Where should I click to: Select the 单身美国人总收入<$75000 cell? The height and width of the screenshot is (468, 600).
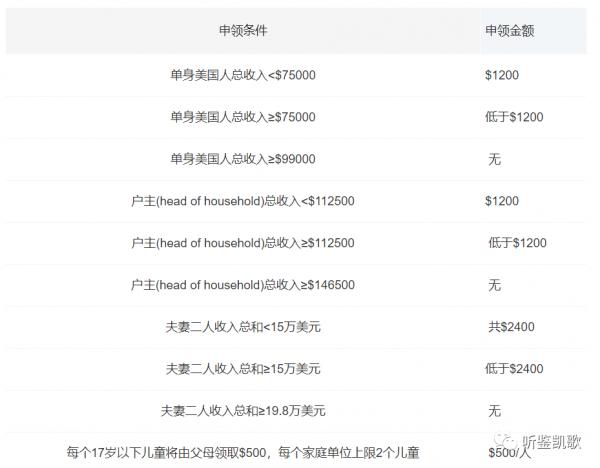[243, 75]
